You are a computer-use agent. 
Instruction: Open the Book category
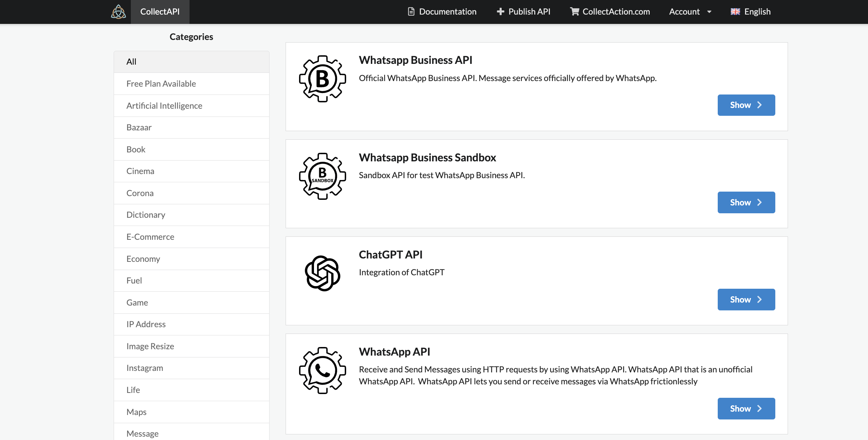tap(191, 149)
